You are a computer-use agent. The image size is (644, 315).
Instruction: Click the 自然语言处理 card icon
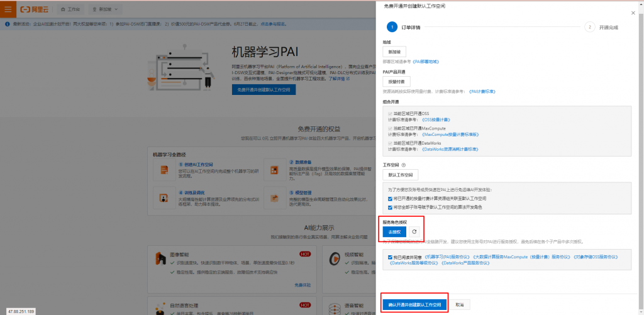pyautogui.click(x=160, y=309)
